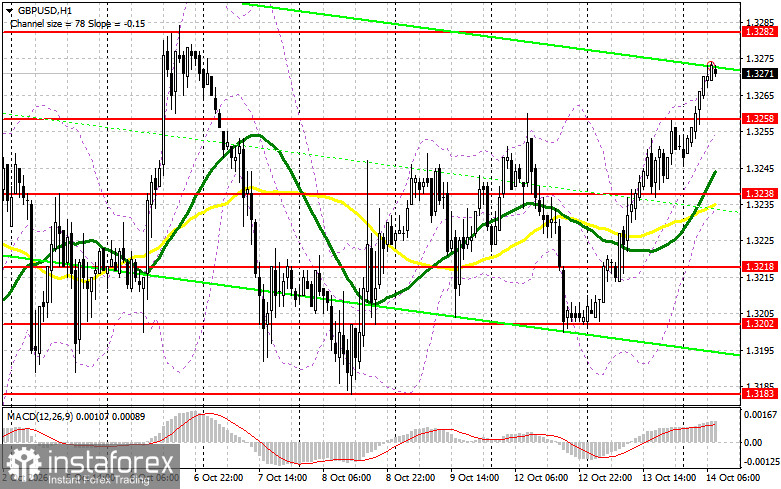Click the 1.3238 red level label
The width and height of the screenshot is (781, 489).
pos(759,194)
